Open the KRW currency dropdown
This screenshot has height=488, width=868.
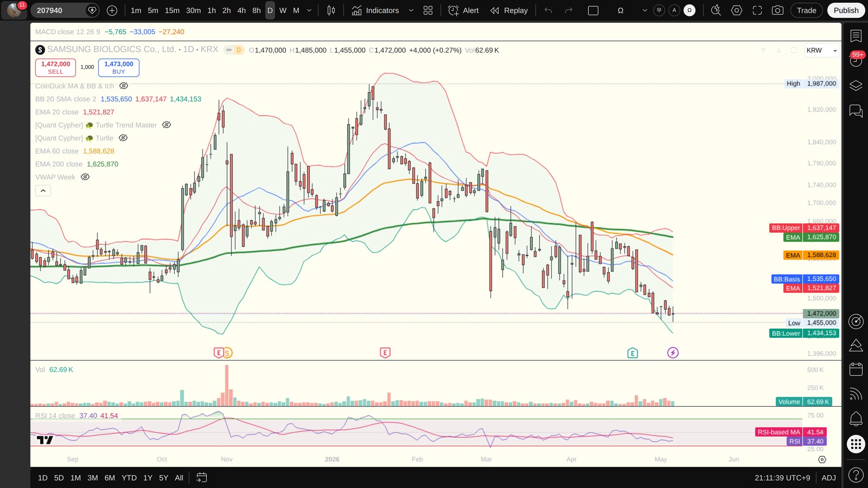(821, 50)
